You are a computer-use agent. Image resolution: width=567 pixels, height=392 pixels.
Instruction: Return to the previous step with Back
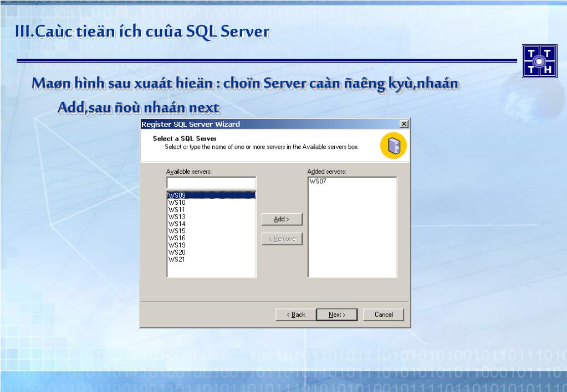pyautogui.click(x=296, y=314)
